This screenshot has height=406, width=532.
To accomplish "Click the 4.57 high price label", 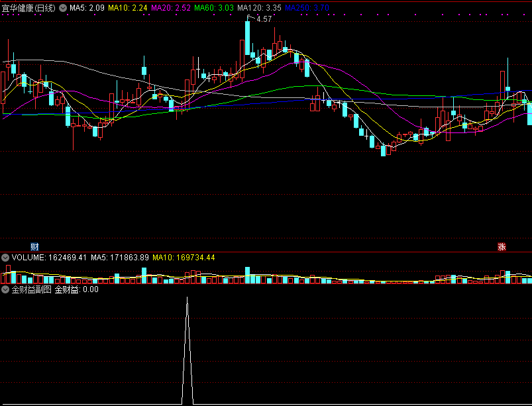I will point(264,19).
